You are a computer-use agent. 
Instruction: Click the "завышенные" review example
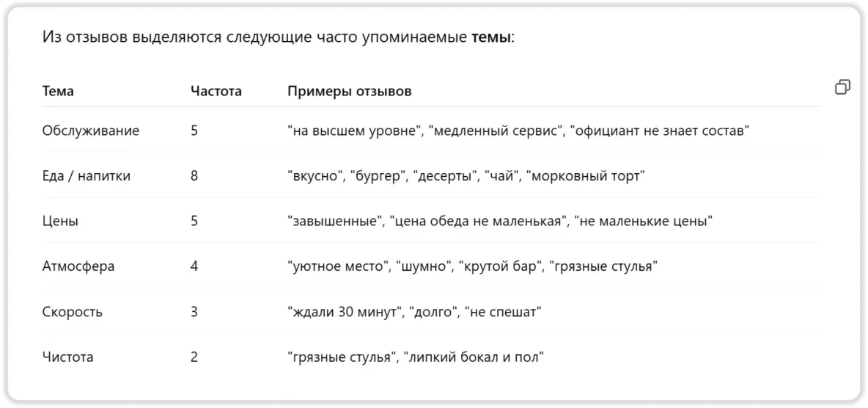click(x=334, y=221)
